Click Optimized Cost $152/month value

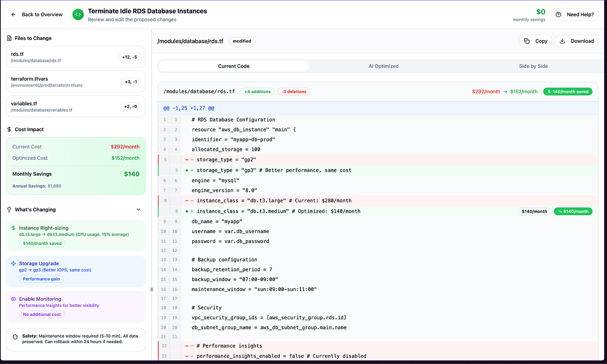pos(125,158)
